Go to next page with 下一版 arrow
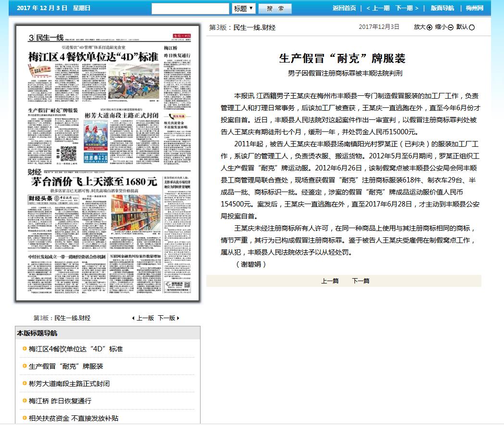Viewport: 504px width, 425px height. coord(169,318)
